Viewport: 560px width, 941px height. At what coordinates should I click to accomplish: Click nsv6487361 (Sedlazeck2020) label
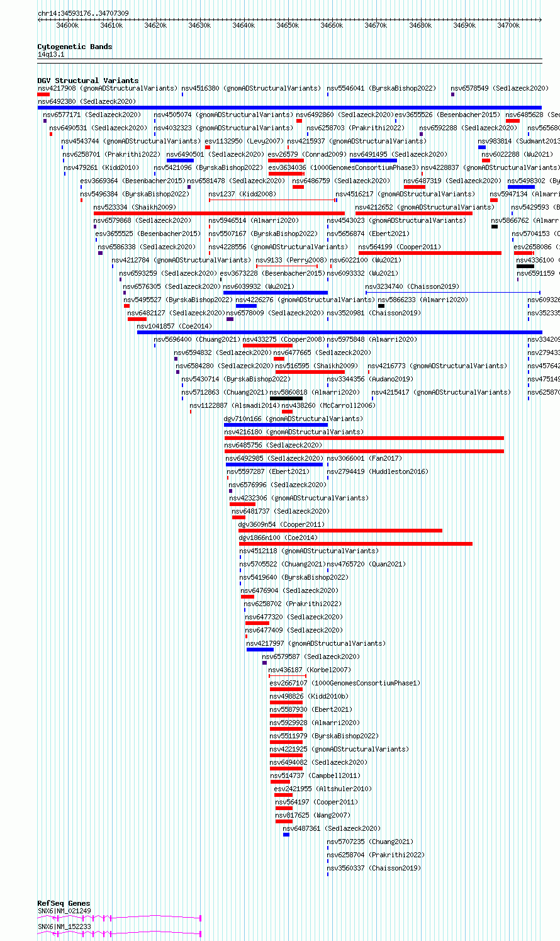(x=332, y=828)
